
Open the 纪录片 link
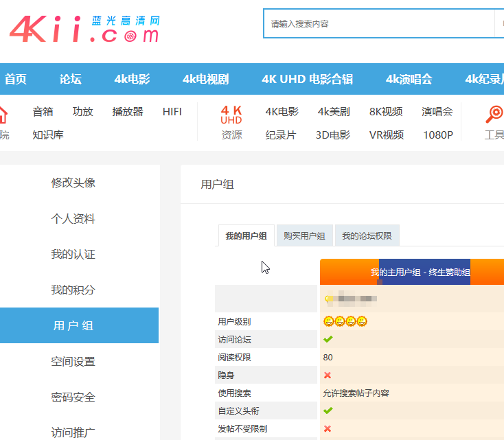pos(281,135)
